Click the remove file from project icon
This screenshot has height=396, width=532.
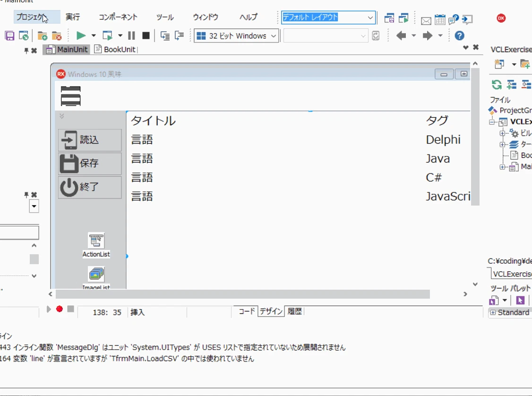[57, 35]
